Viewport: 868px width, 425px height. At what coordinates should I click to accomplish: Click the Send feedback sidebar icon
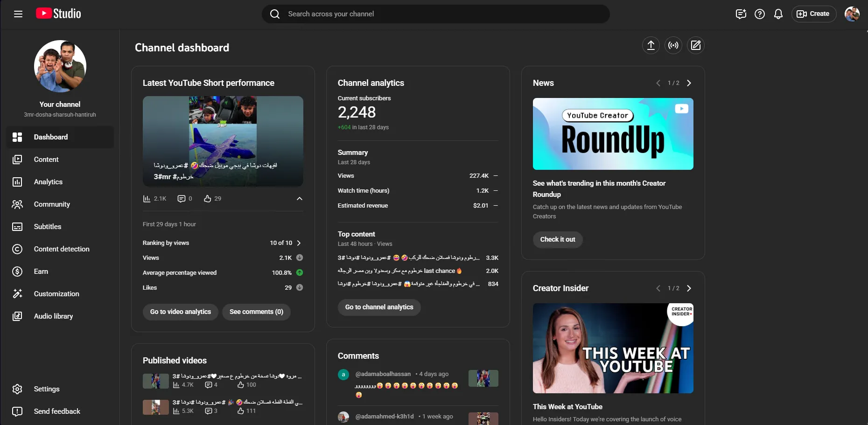[17, 411]
